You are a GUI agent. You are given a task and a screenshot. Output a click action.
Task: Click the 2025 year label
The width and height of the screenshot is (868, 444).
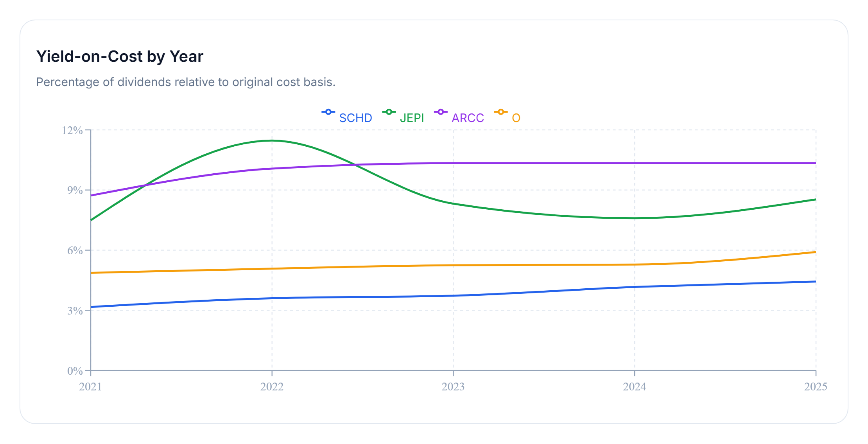pyautogui.click(x=816, y=386)
